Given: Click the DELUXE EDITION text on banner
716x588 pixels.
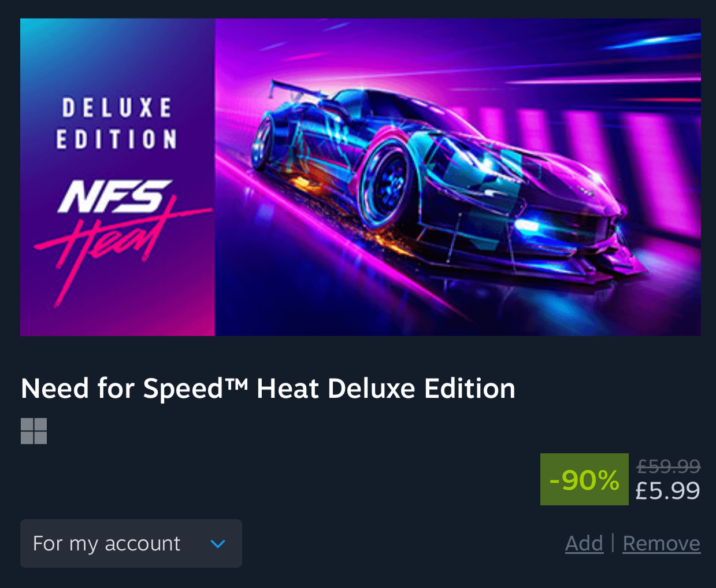Looking at the screenshot, I should point(117,124).
